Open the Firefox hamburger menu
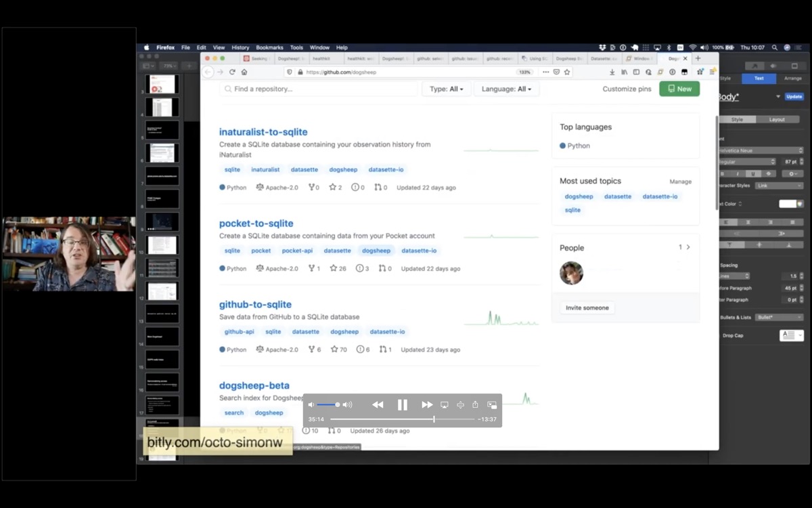Screen dimensions: 812x508 [x=712, y=72]
